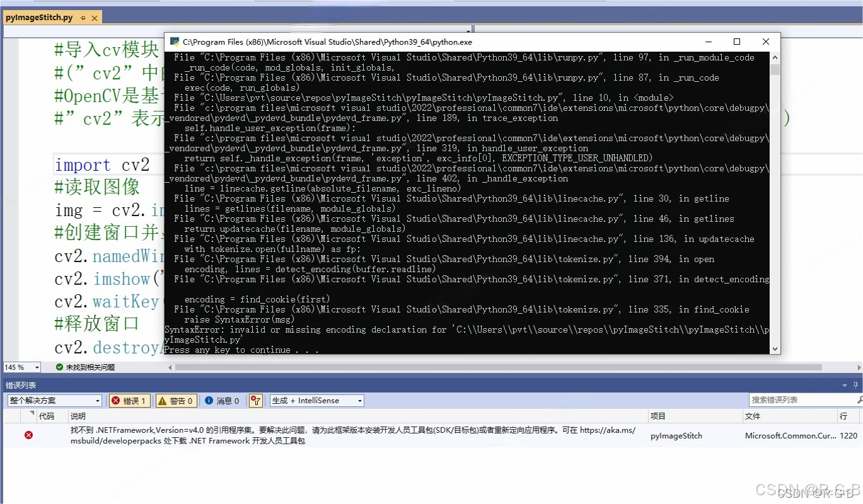The height and width of the screenshot is (504, 863).
Task: Toggle the error list build filter funnel
Action: pyautogui.click(x=255, y=401)
